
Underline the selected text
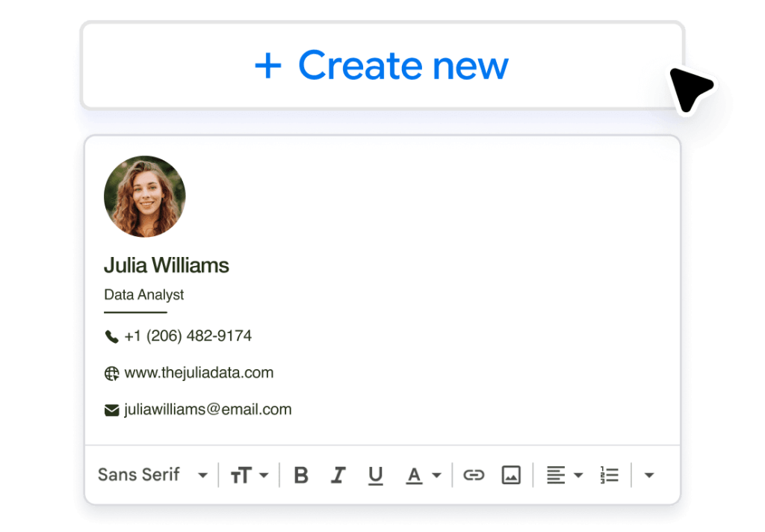(x=376, y=474)
